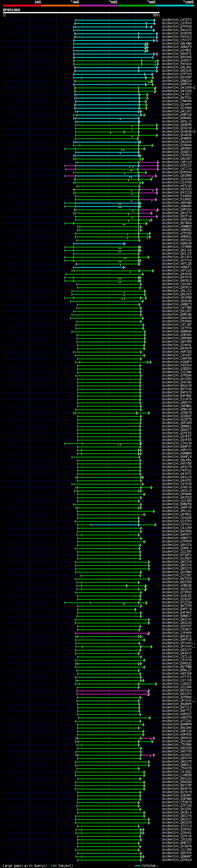This screenshot has height=868, width=197.
Task: Select hit label UniRef100_Q40436
Action: pyautogui.click(x=177, y=274)
